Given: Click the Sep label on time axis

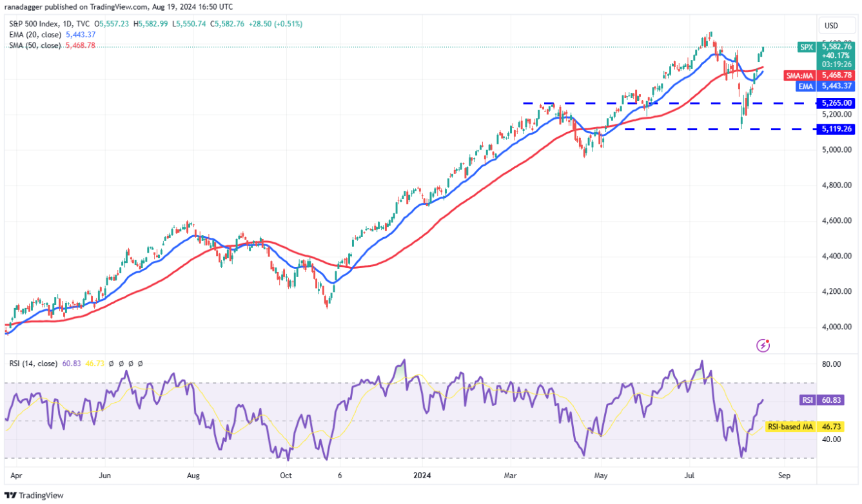Looking at the screenshot, I should (x=784, y=477).
